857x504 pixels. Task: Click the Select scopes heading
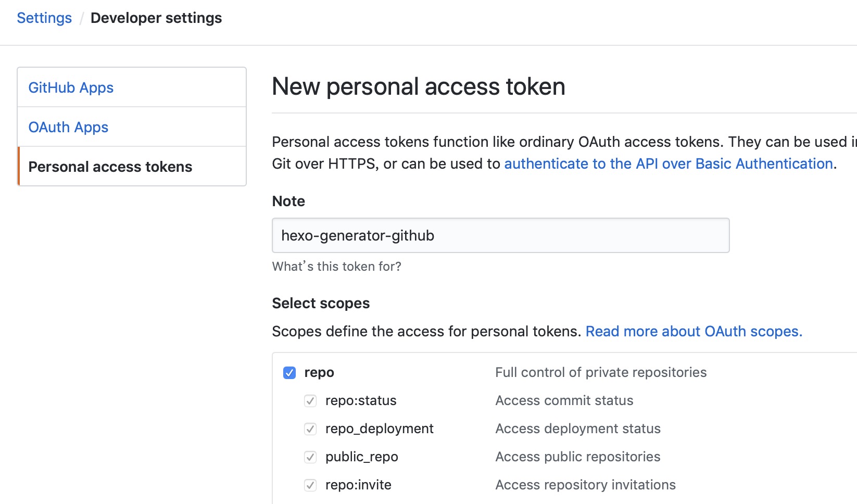tap(321, 303)
